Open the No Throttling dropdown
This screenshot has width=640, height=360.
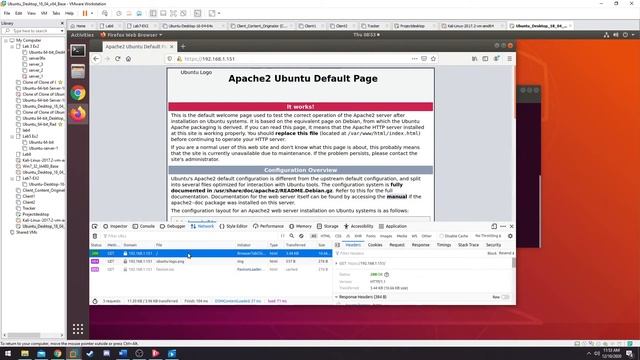(x=488, y=236)
